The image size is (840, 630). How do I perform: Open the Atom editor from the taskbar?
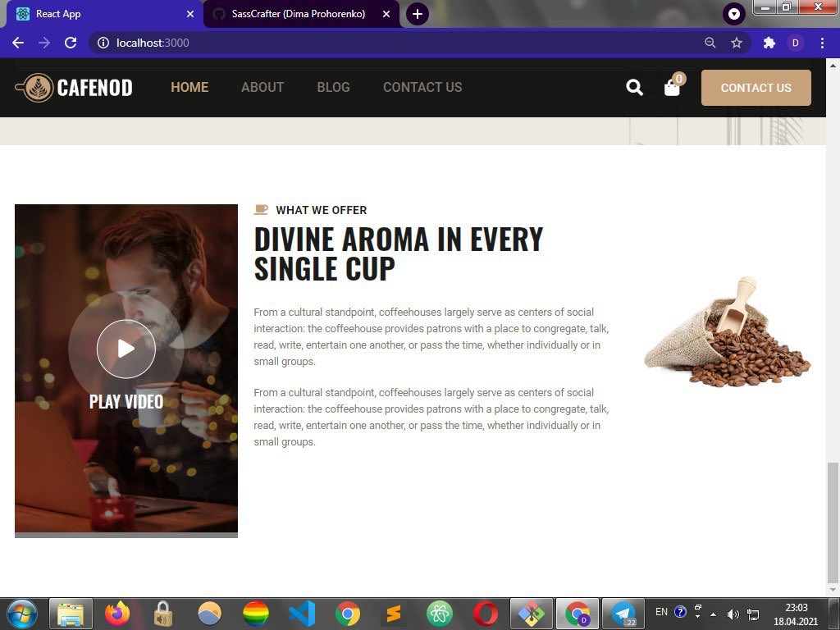pyautogui.click(x=439, y=612)
